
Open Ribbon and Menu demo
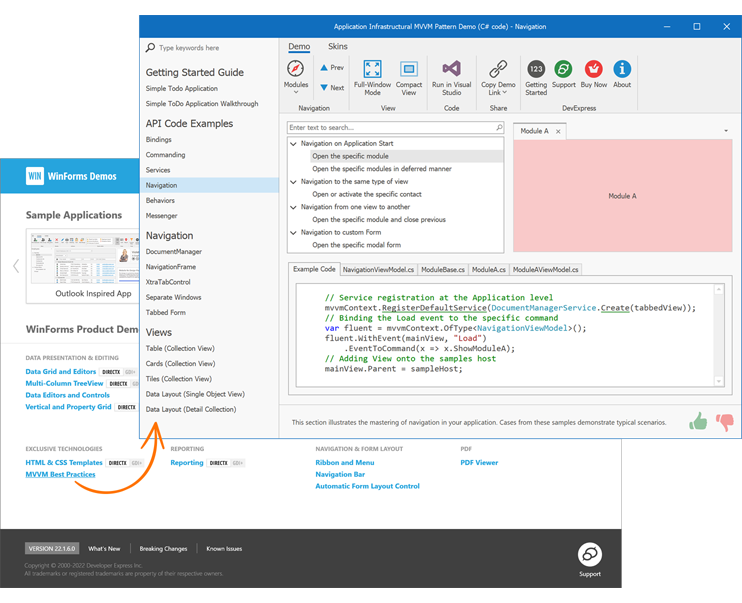[344, 463]
